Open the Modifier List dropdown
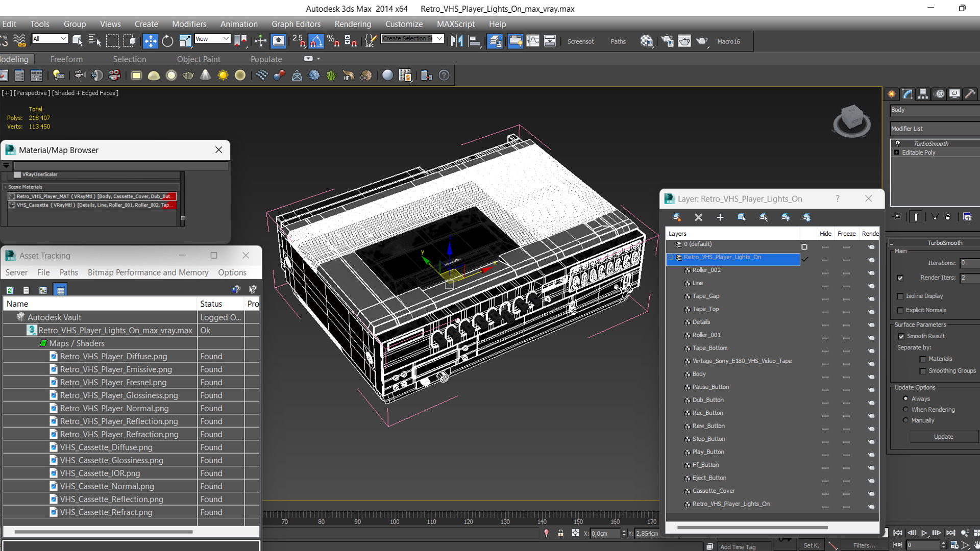980x551 pixels. point(935,129)
